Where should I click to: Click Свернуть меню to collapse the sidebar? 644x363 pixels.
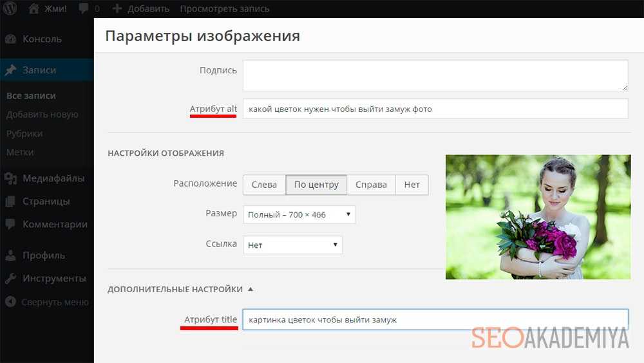click(55, 302)
